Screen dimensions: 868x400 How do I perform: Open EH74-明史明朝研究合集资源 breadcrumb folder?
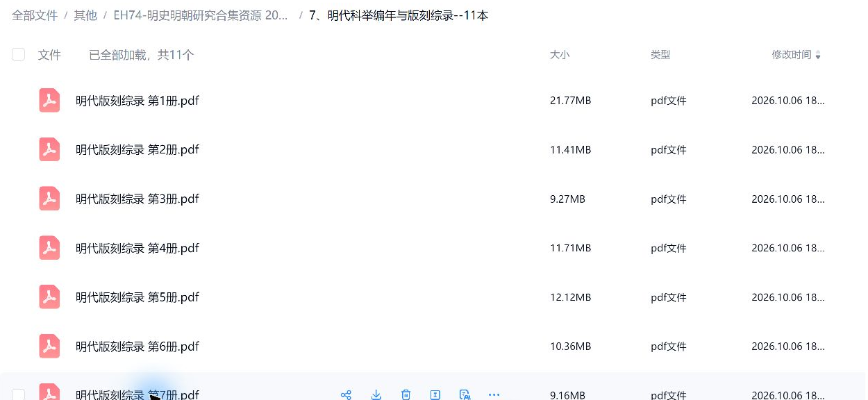(201, 15)
